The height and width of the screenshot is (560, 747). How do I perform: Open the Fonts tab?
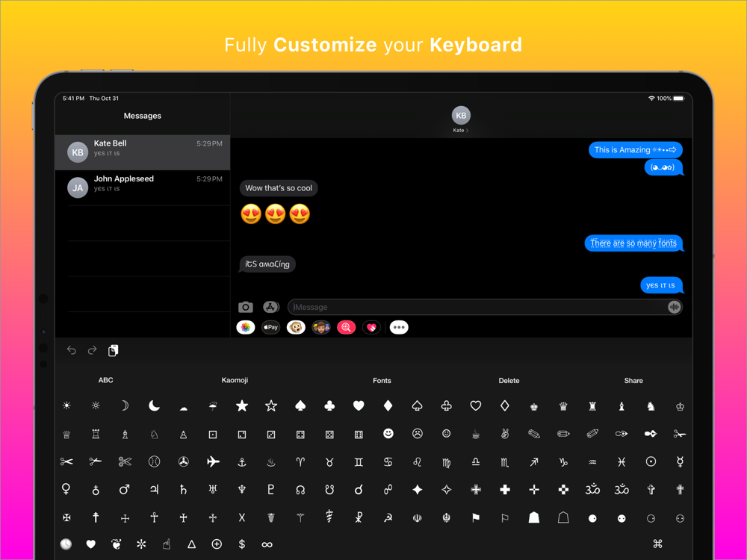click(x=382, y=381)
